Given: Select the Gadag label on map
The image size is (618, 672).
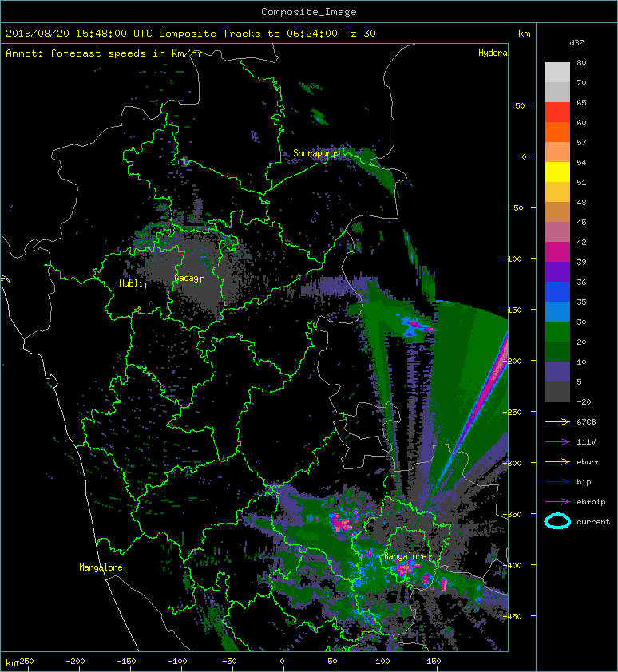Looking at the screenshot, I should [x=186, y=278].
